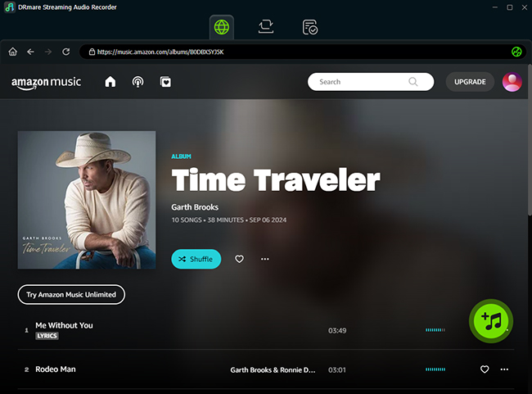
Task: Click the 03:49 duration text
Action: tap(337, 330)
